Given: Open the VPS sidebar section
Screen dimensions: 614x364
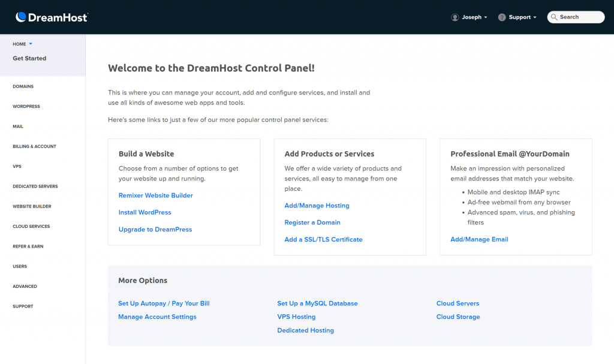Looking at the screenshot, I should 17,167.
